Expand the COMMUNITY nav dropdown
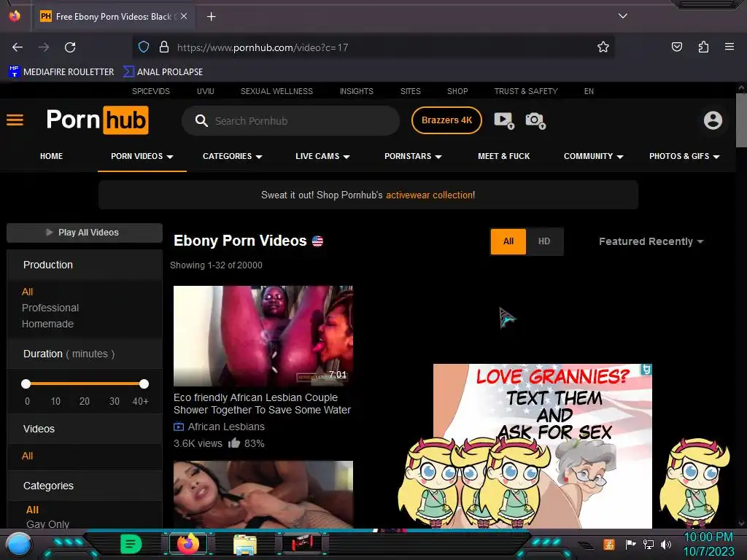This screenshot has width=747, height=560. 594,156
